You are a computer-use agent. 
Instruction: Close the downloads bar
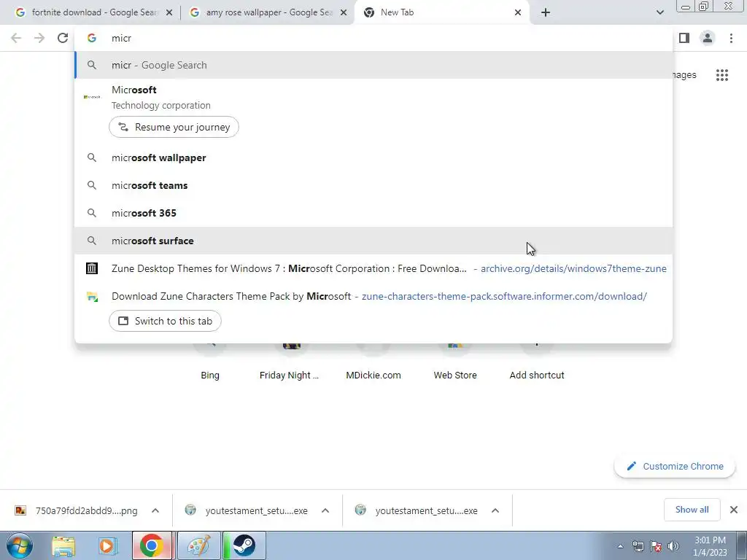(x=734, y=510)
